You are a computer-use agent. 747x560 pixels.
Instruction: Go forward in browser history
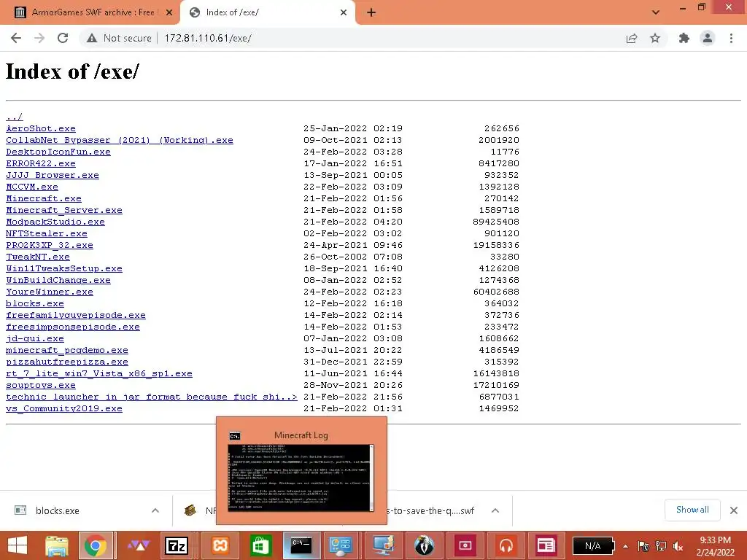click(39, 38)
